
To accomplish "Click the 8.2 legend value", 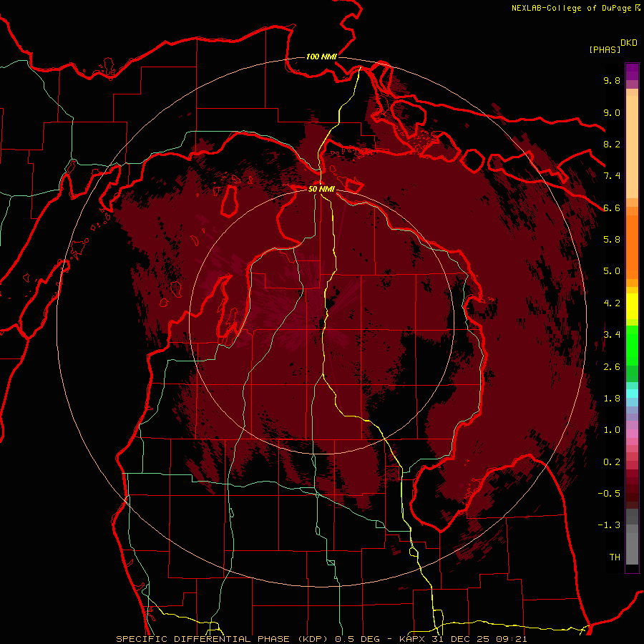I will coord(612,144).
